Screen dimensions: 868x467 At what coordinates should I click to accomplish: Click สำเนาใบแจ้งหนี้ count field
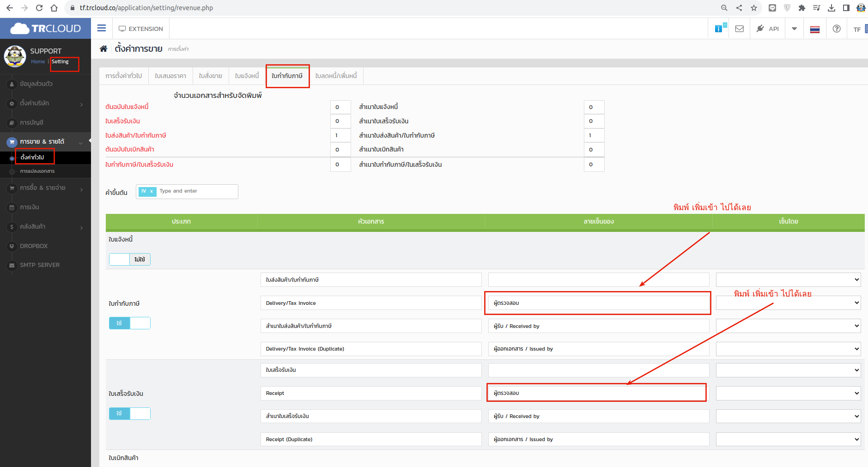(594, 107)
